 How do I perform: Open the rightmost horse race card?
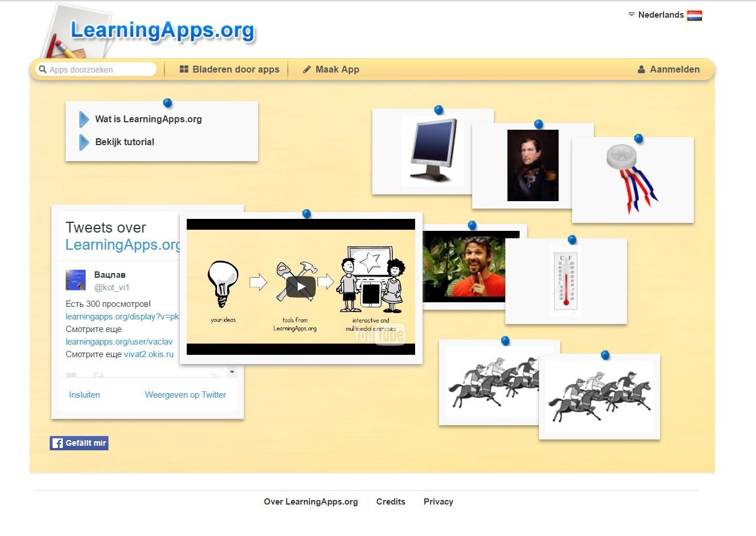coord(600,397)
